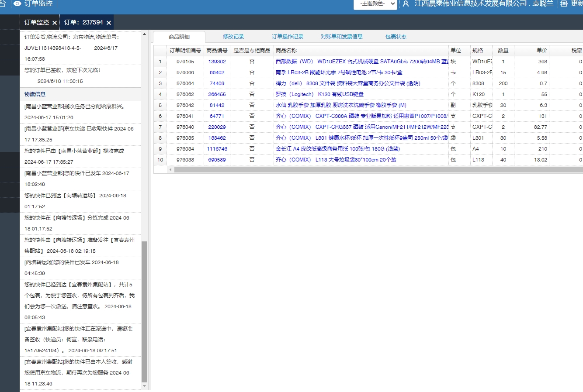Viewport: 583px width, 392px height.
Task: Switch to the 订单监控 tab
Action: tap(37, 22)
